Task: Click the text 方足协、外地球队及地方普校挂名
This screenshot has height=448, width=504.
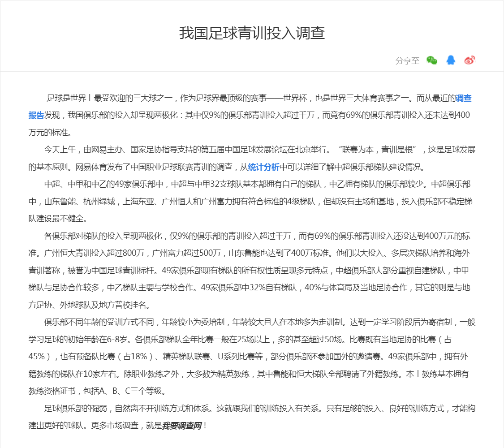Action: (x=87, y=305)
